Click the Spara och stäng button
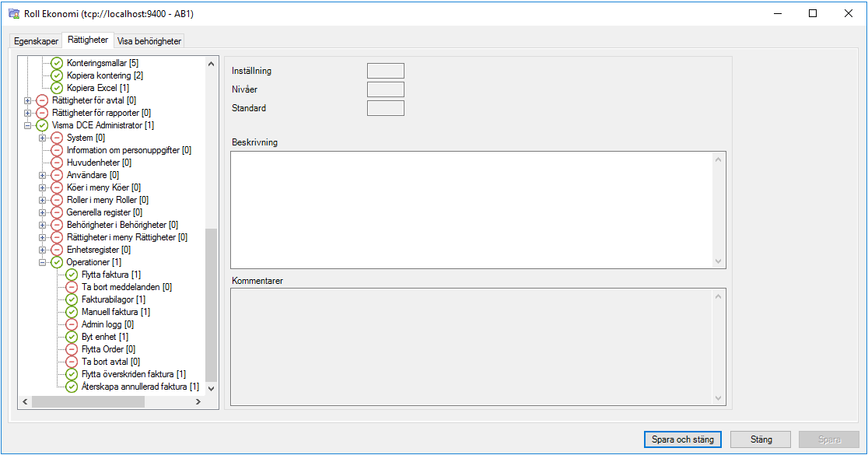The height and width of the screenshot is (455, 868). tap(682, 439)
